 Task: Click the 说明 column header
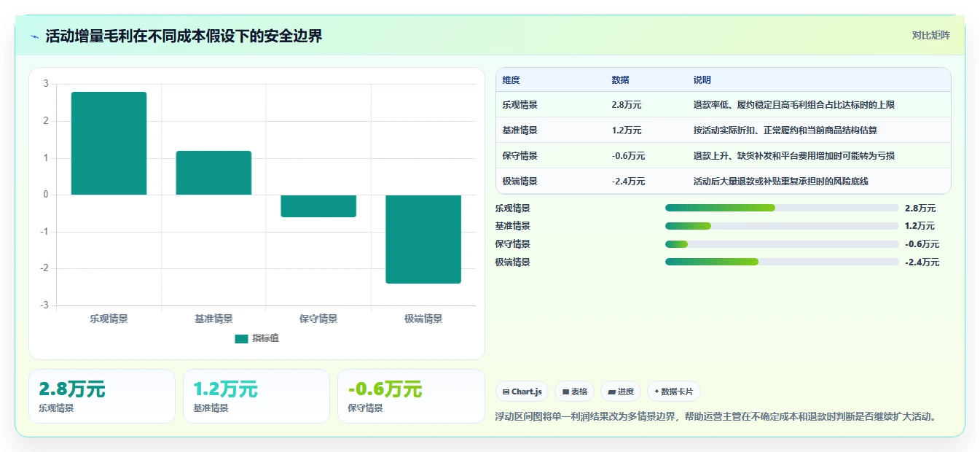[x=702, y=80]
